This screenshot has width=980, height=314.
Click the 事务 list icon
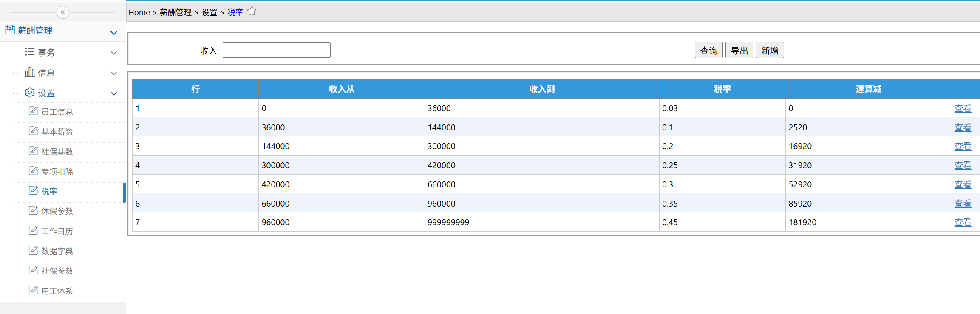click(30, 52)
